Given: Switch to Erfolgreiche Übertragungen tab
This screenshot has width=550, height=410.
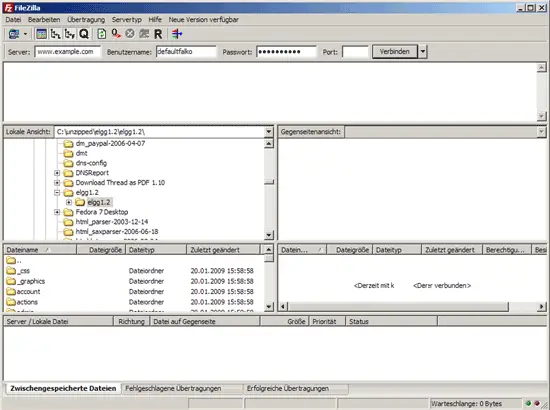Looking at the screenshot, I should click(296, 389).
